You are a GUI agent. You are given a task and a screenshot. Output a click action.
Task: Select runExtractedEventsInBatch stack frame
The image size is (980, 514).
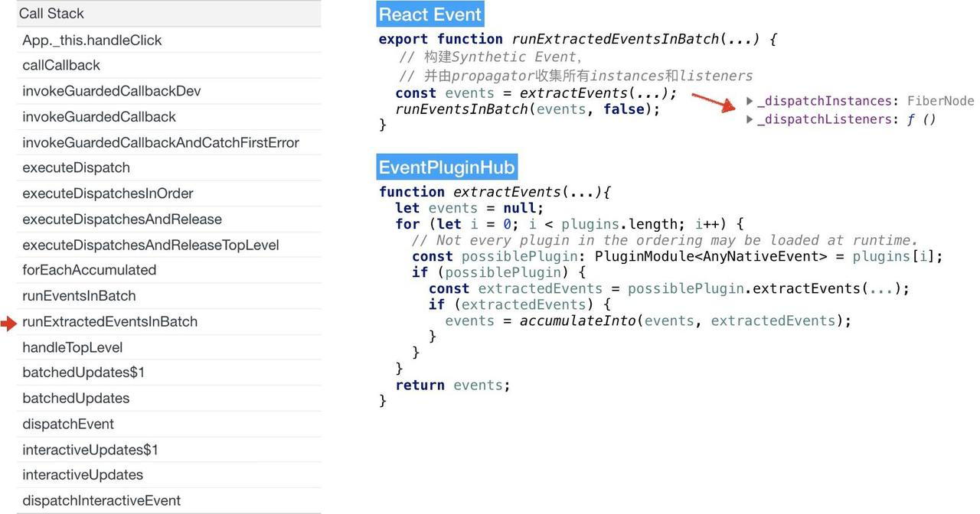(x=168, y=322)
